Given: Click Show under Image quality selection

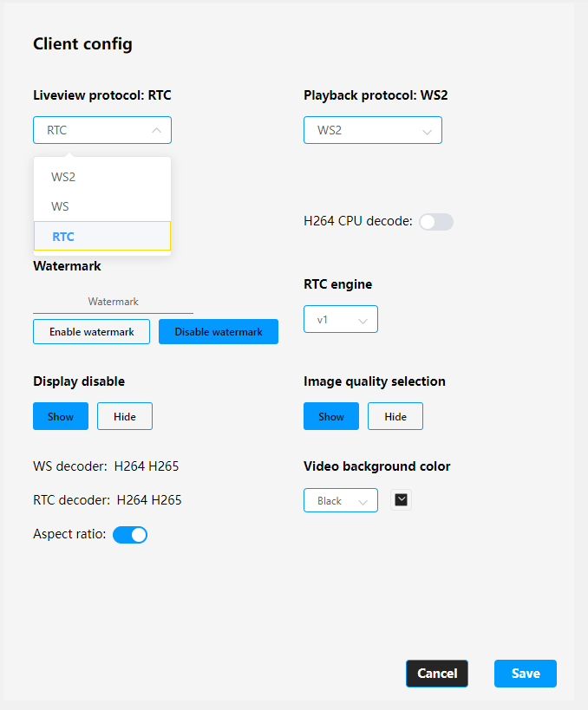Looking at the screenshot, I should pos(331,416).
